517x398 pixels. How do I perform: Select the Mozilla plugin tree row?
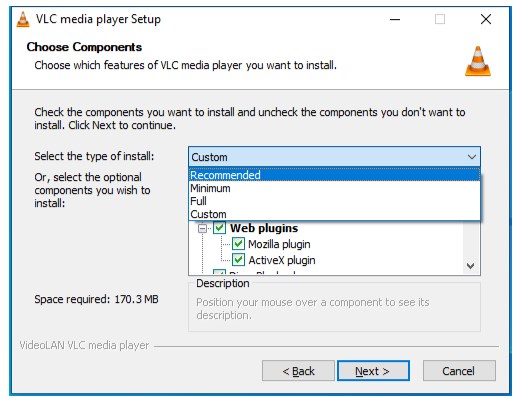279,244
